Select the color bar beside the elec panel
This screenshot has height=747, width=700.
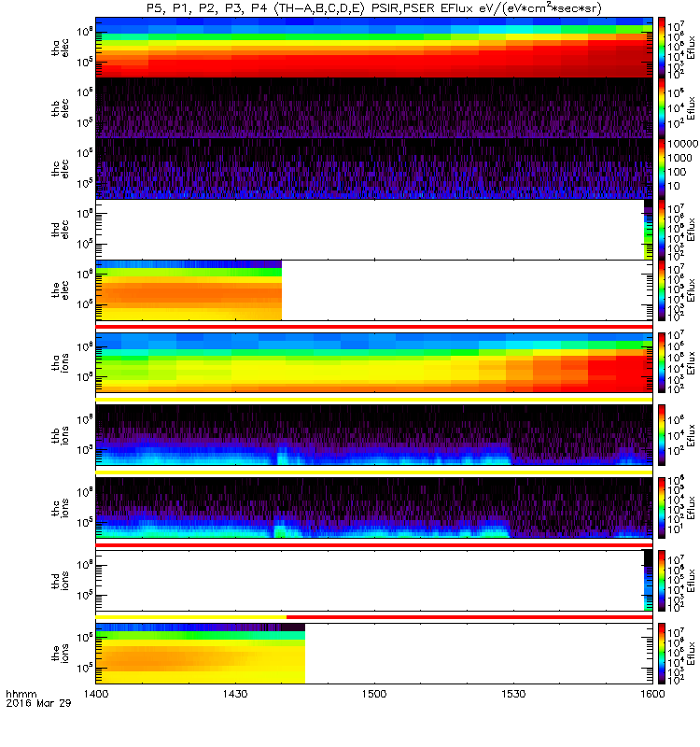click(662, 289)
